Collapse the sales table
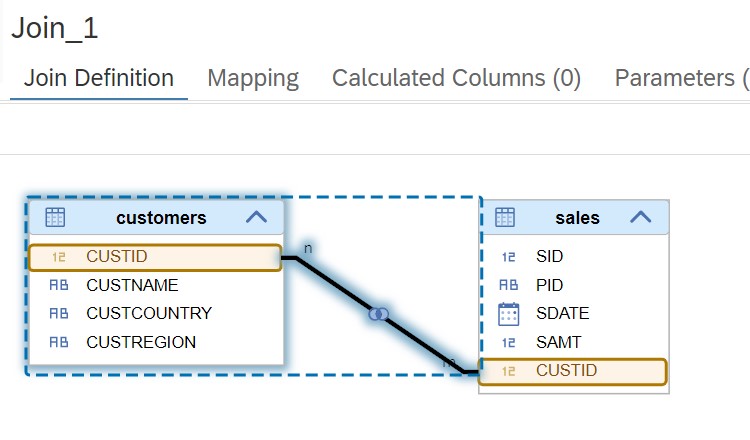The image size is (750, 440). pos(640,217)
